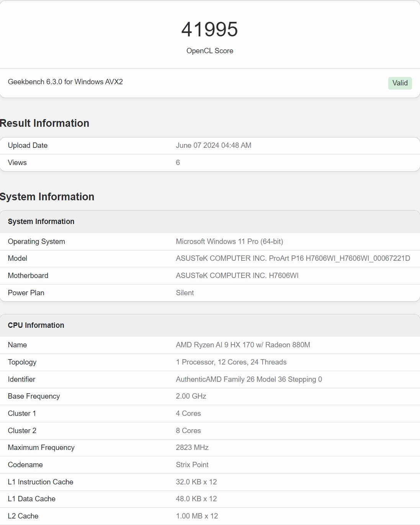Click the Power Plan value Silent
The image size is (420, 525).
(185, 293)
